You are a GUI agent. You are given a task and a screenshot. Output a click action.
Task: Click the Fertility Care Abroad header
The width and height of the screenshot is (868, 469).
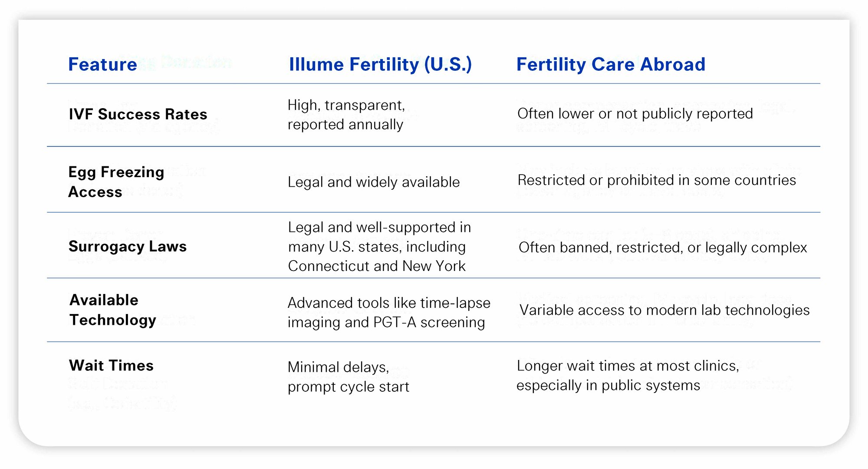pyautogui.click(x=611, y=64)
